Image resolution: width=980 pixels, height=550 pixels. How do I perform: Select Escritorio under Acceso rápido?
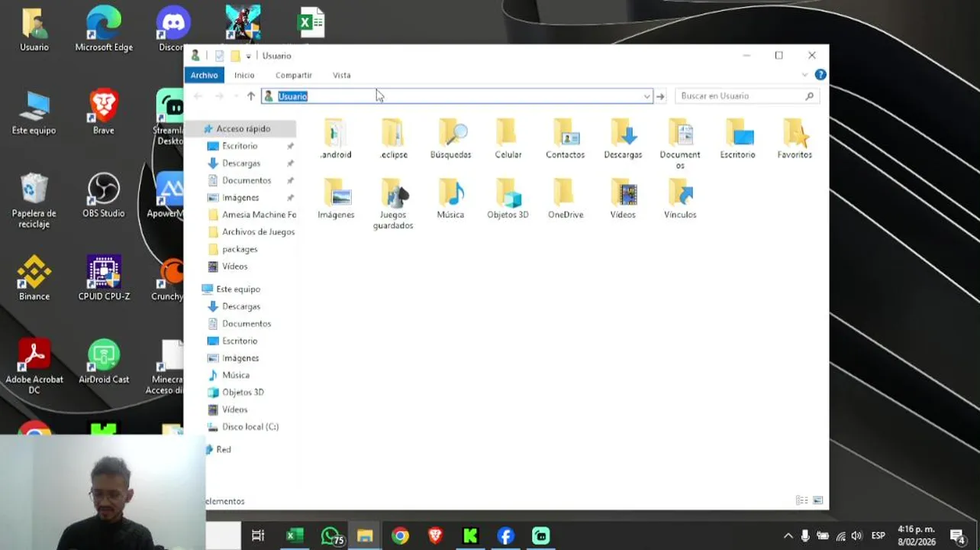point(240,146)
